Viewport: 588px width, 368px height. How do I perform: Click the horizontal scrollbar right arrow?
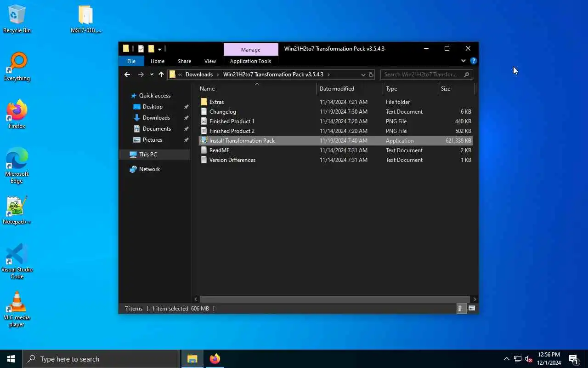coord(475,299)
